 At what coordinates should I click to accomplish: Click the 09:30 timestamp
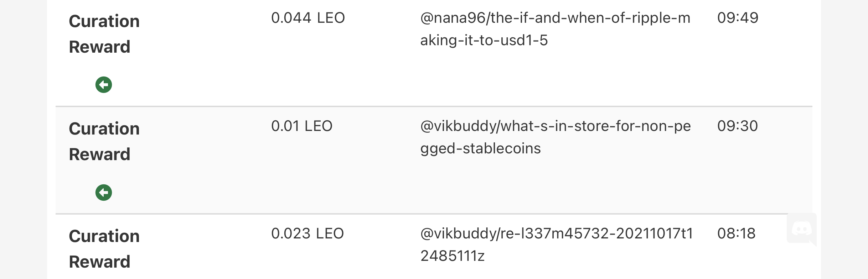point(738,126)
